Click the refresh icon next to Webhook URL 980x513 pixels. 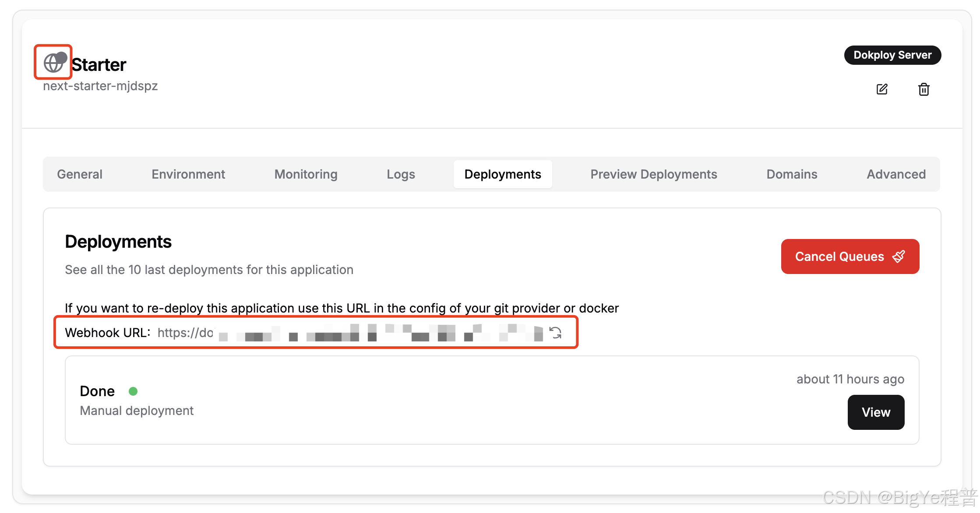point(556,333)
